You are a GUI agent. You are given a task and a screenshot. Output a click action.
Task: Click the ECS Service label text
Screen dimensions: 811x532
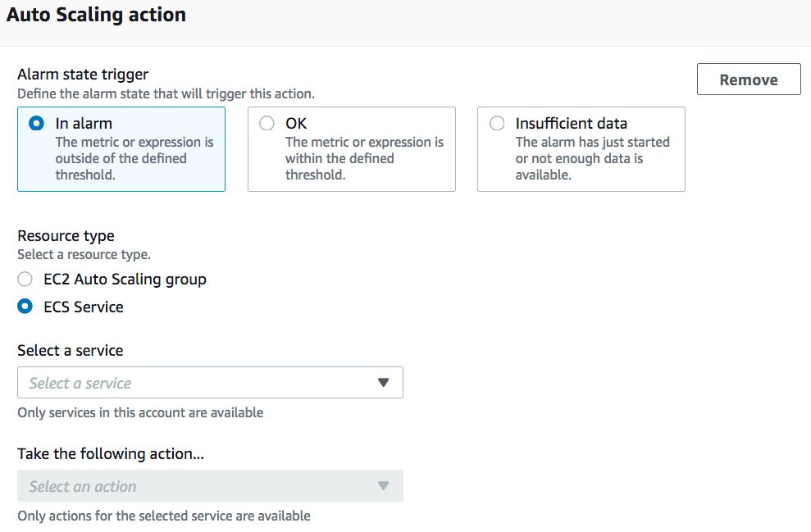click(x=84, y=307)
